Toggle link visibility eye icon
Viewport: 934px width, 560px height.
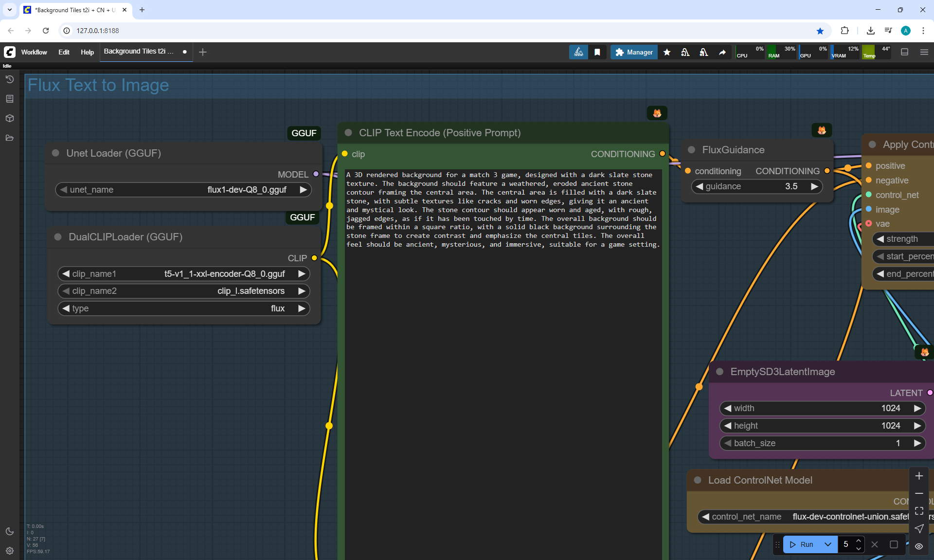click(919, 546)
